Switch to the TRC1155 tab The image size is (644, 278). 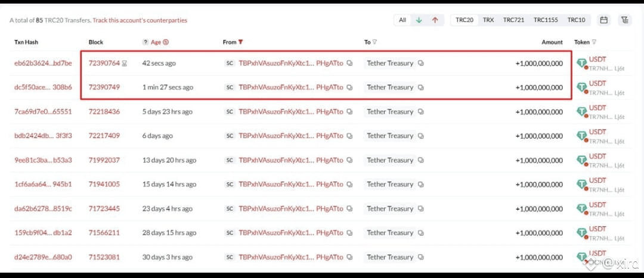pyautogui.click(x=546, y=20)
